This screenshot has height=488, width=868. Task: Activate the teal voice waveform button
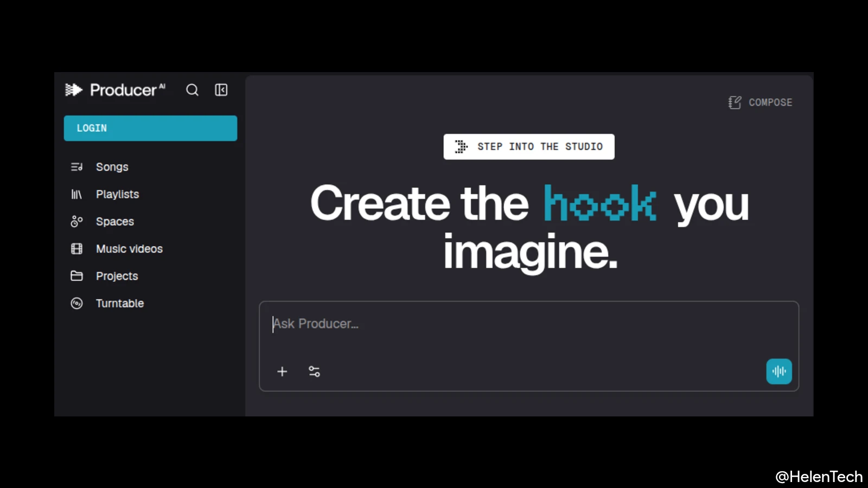point(779,371)
